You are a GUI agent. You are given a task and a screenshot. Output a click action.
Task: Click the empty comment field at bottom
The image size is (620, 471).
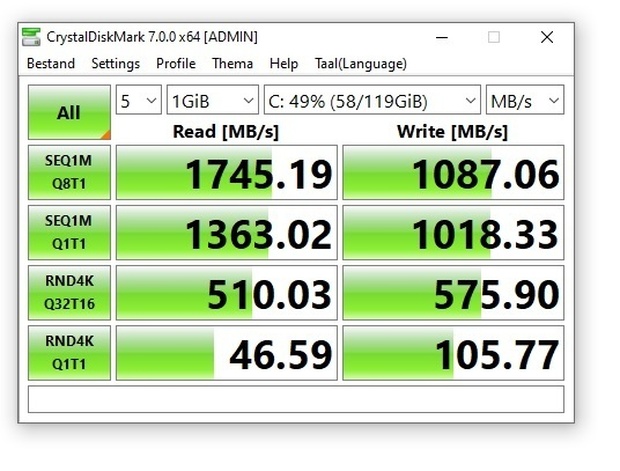coord(296,399)
